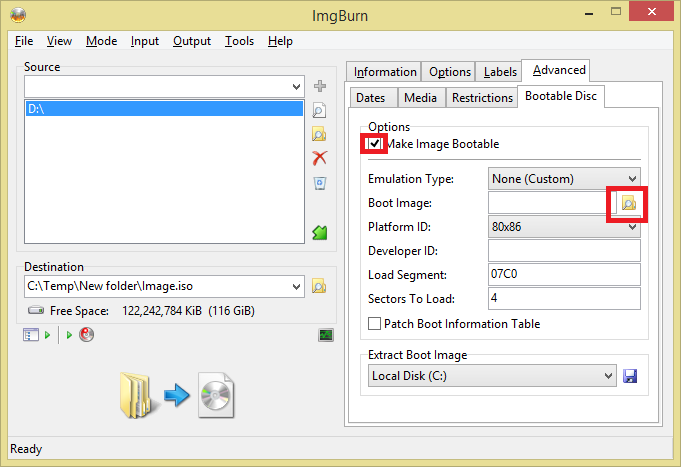Viewport: 682px width, 469px height.
Task: Browse for the Boot Image file
Action: [629, 203]
